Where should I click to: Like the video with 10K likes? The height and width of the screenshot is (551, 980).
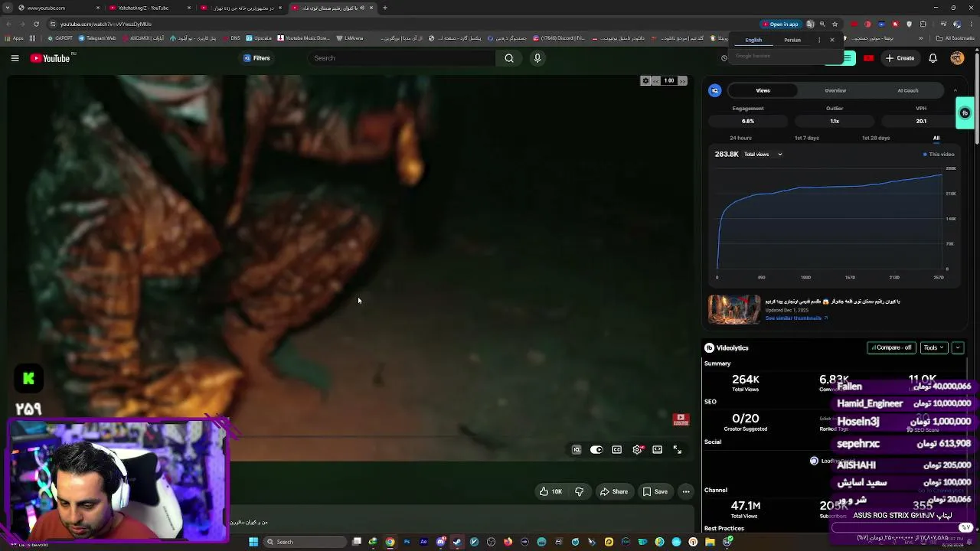point(550,492)
